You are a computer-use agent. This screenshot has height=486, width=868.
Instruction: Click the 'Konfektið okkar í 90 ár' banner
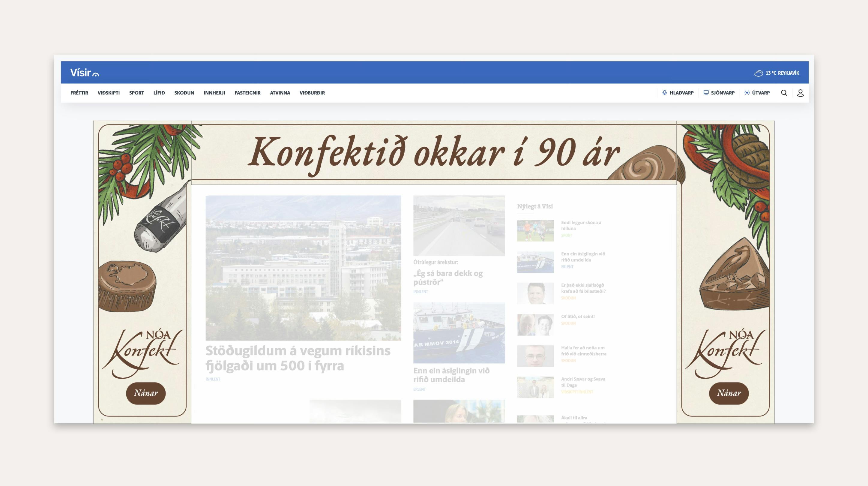tap(433, 153)
